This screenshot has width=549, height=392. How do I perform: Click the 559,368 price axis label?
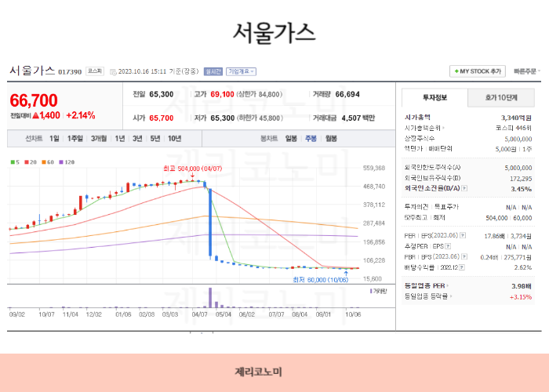coord(374,169)
